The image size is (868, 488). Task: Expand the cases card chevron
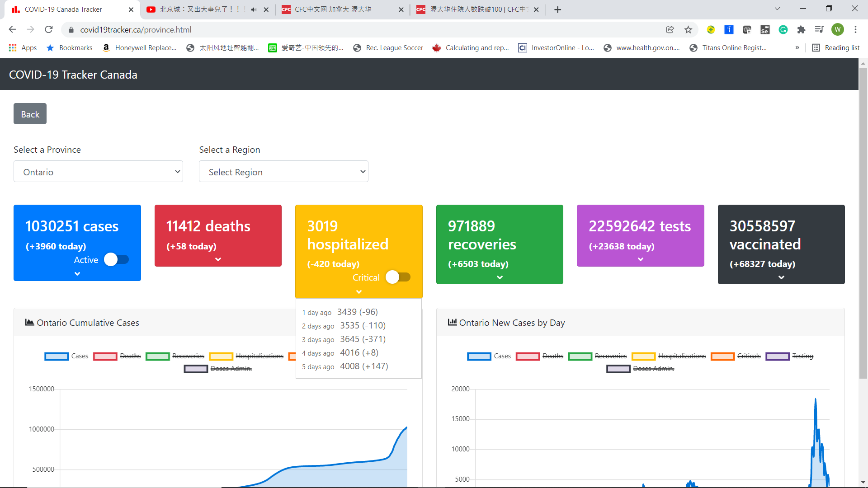pyautogui.click(x=77, y=273)
